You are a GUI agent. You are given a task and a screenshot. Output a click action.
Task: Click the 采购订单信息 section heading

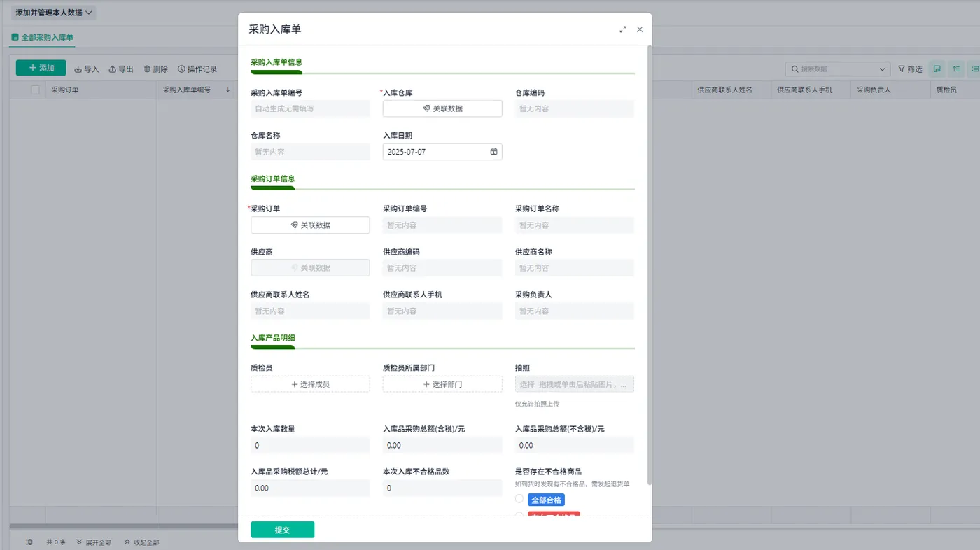pyautogui.click(x=273, y=178)
